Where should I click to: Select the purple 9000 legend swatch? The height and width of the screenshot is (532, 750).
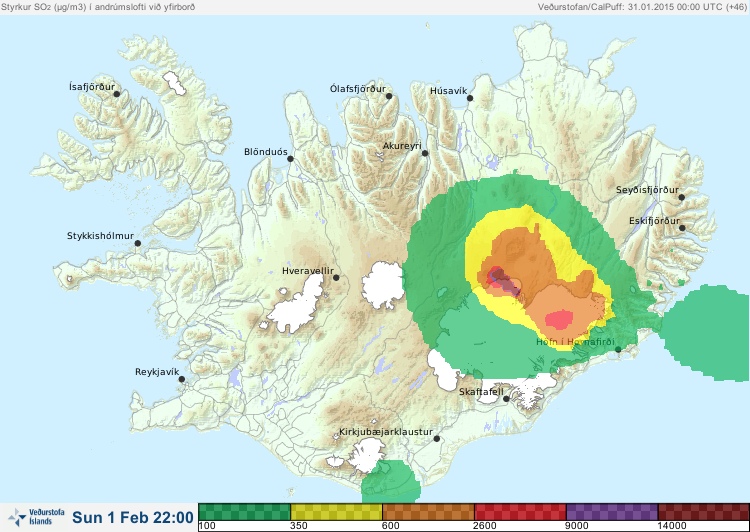(612, 512)
